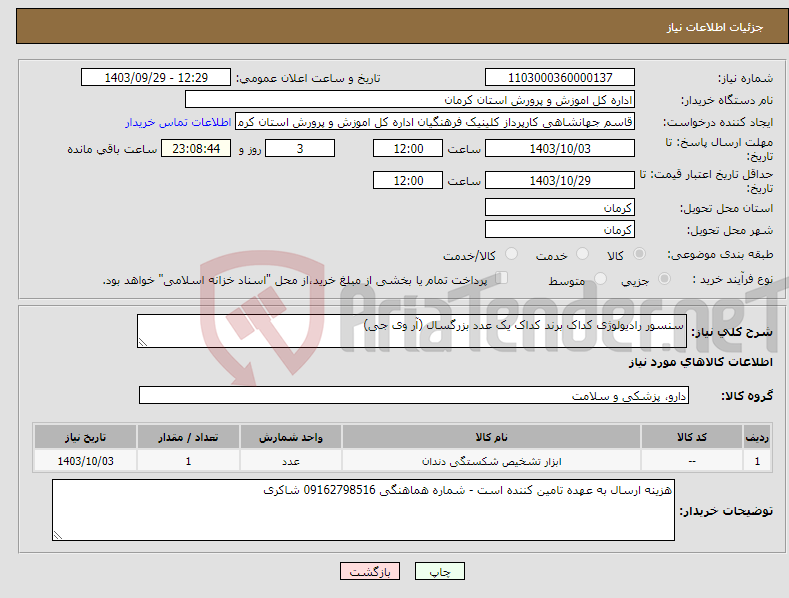Click the resize handle of description textarea
Viewport: 789px width, 598px height.
[x=143, y=342]
